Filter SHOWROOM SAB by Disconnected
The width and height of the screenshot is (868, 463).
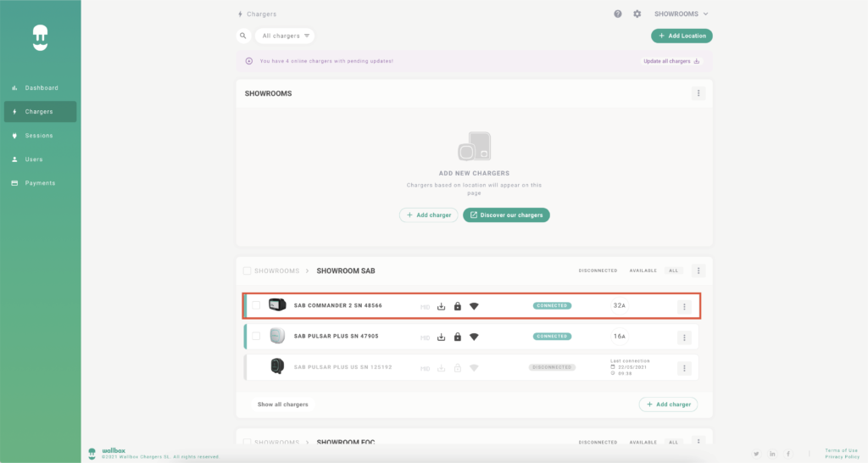(x=598, y=271)
